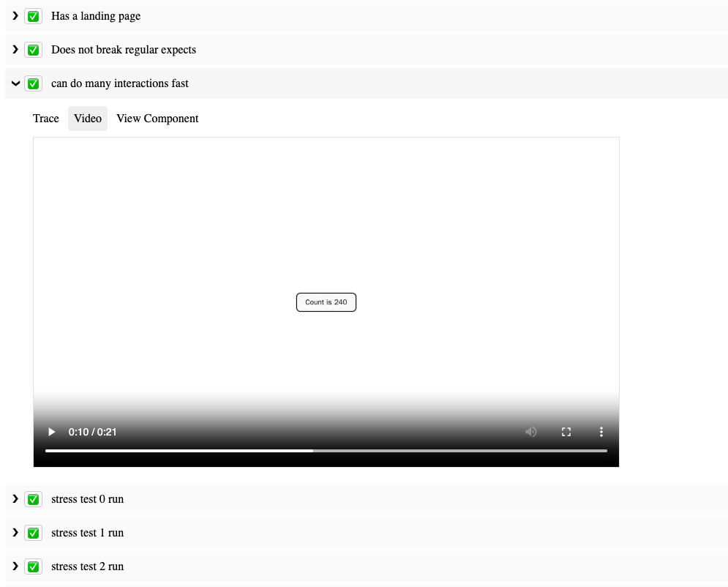This screenshot has width=728, height=587.
Task: Enter video fullscreen mode
Action: tap(566, 432)
